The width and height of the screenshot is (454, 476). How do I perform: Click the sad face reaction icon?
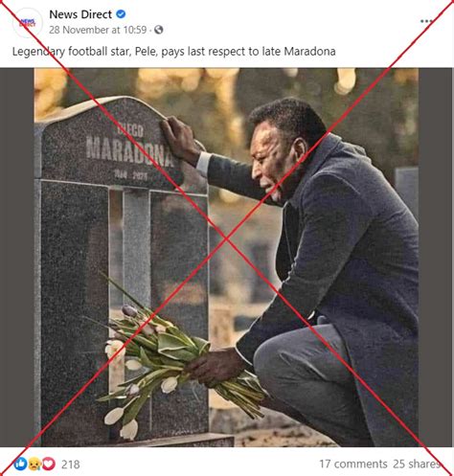point(34,464)
